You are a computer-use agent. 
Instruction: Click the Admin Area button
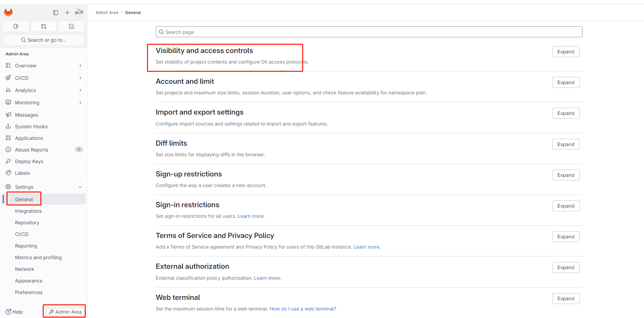(65, 312)
